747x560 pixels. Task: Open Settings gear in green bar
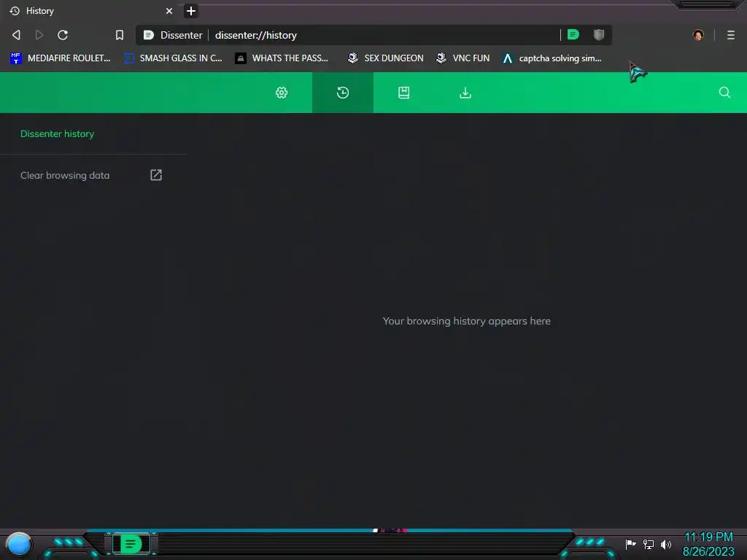tap(282, 93)
